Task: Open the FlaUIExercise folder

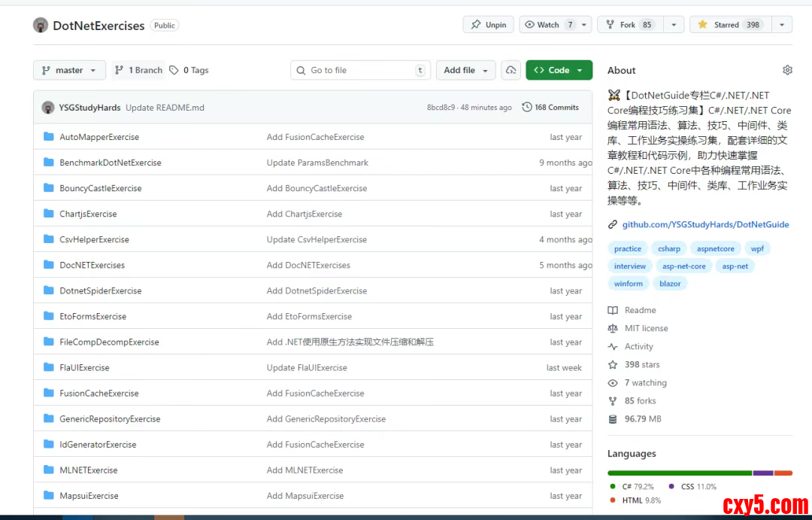Action: click(x=84, y=367)
